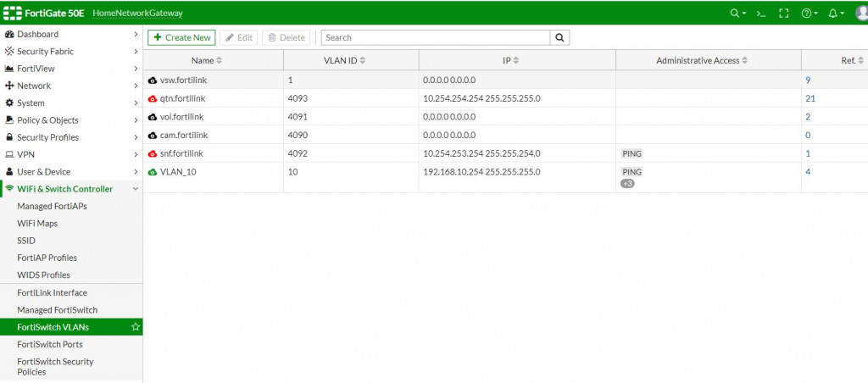Toggle favorite star on FortiSwitch VLANs
868x383 pixels.
[135, 327]
